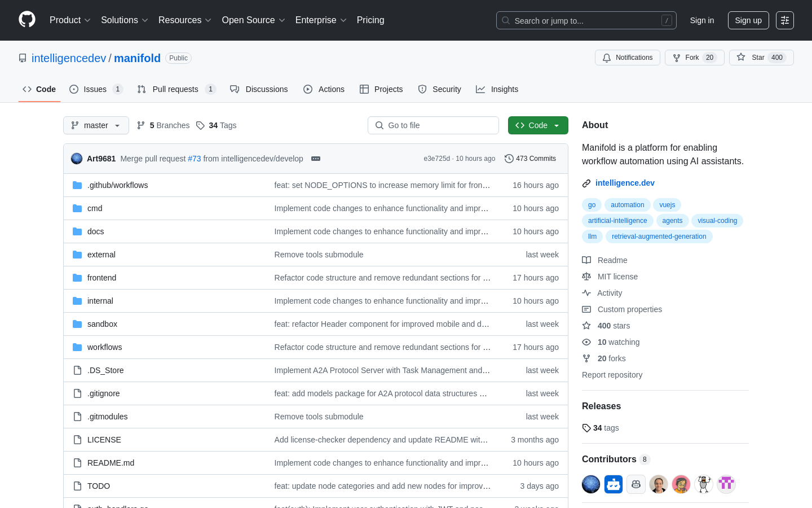Open commit hash e3e725d
The height and width of the screenshot is (508, 812).
point(437,159)
